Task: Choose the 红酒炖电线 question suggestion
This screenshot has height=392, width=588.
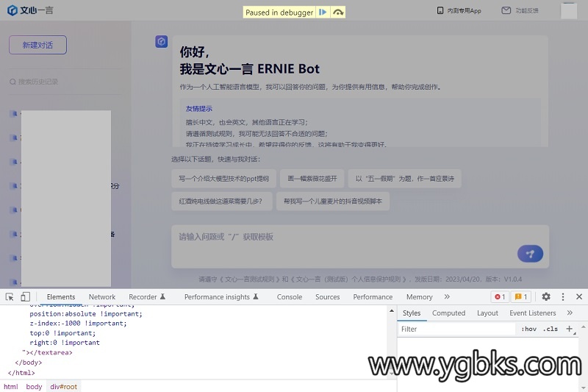Action: [222, 201]
